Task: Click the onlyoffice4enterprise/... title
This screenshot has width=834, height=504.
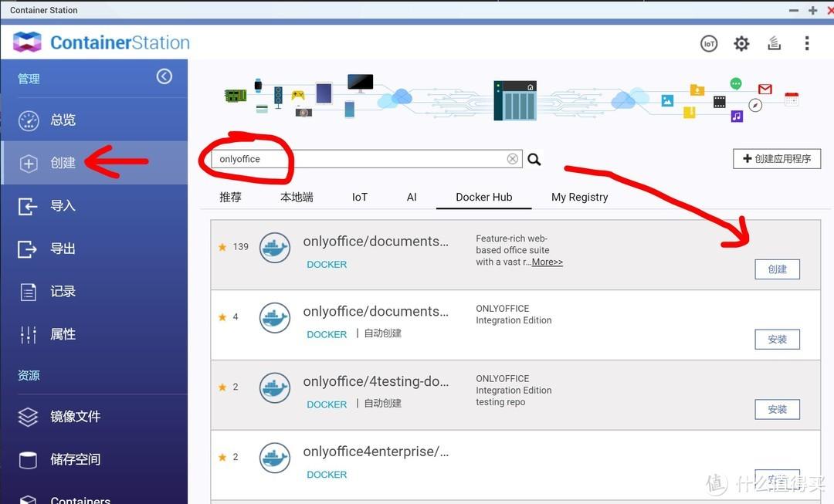Action: [376, 452]
